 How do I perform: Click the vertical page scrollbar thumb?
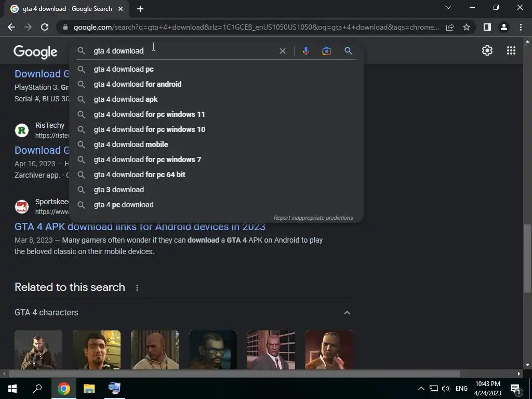527,258
